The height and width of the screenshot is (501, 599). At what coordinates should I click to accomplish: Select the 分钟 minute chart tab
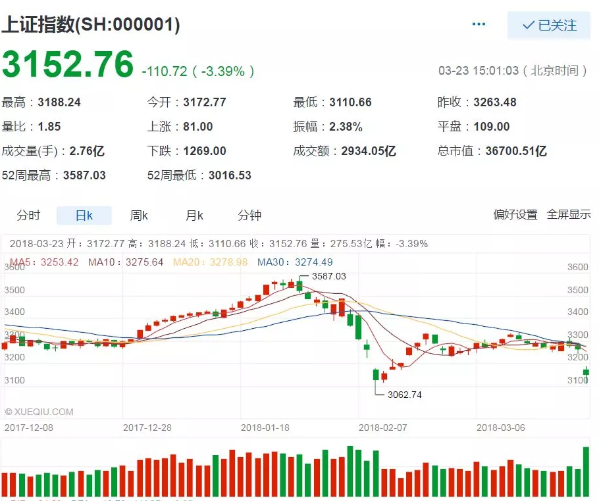249,216
